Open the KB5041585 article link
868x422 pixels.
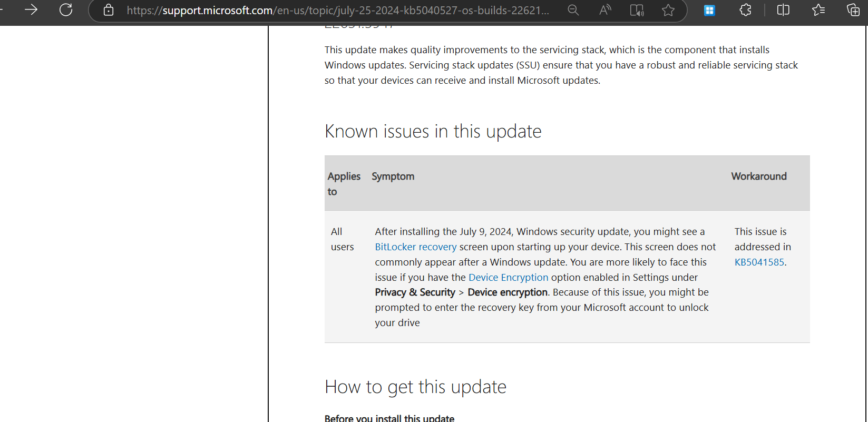(x=759, y=262)
